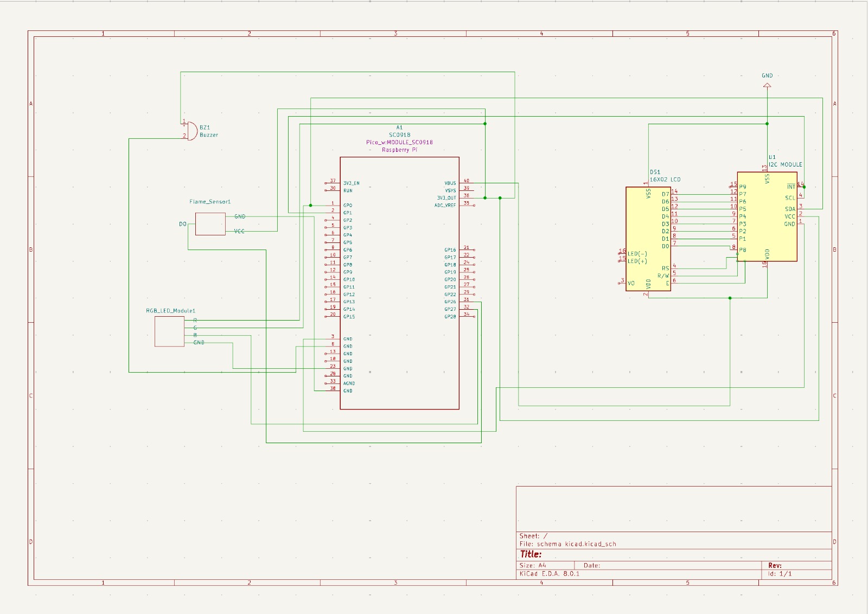Click the flame sensor 'GND' pin label
The image size is (868, 614).
240,216
